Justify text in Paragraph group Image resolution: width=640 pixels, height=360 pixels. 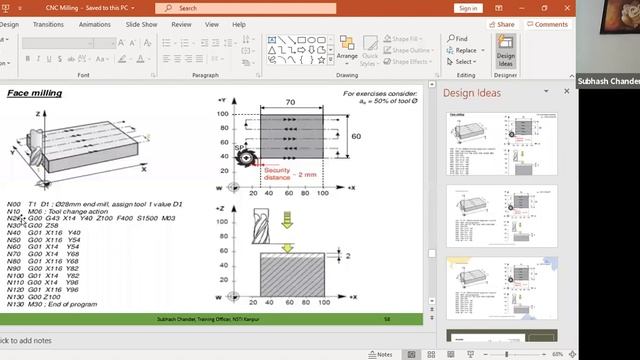[x=199, y=59]
